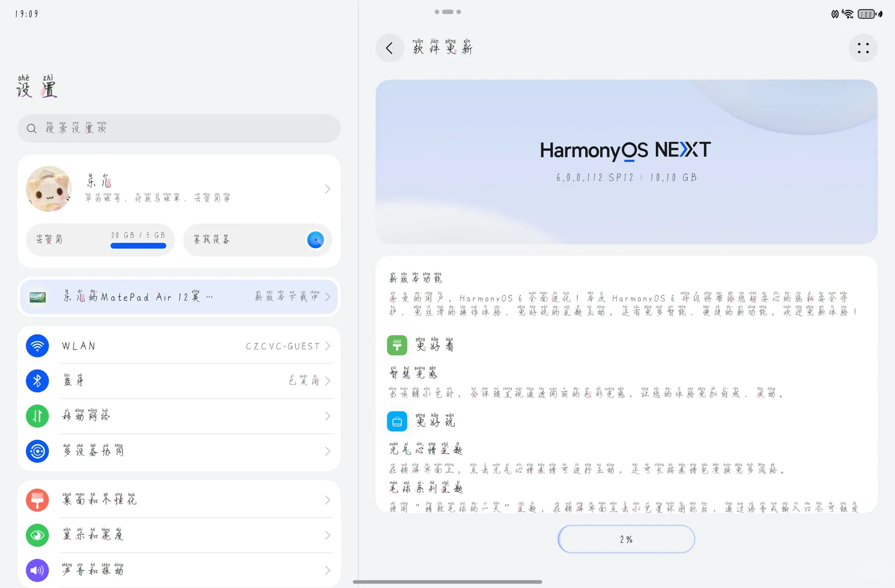The width and height of the screenshot is (895, 588).
Task: Open the WLAN settings entry
Action: [179, 346]
